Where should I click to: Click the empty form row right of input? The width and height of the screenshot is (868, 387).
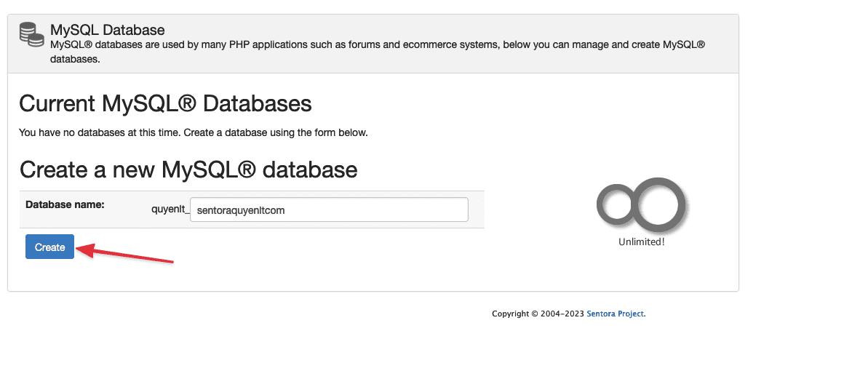pos(477,210)
